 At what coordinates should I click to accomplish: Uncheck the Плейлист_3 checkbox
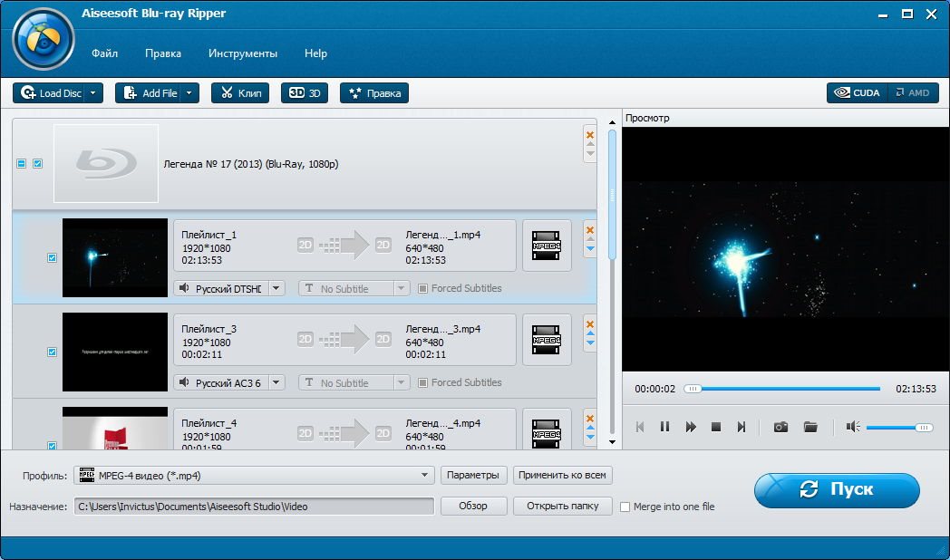click(52, 352)
